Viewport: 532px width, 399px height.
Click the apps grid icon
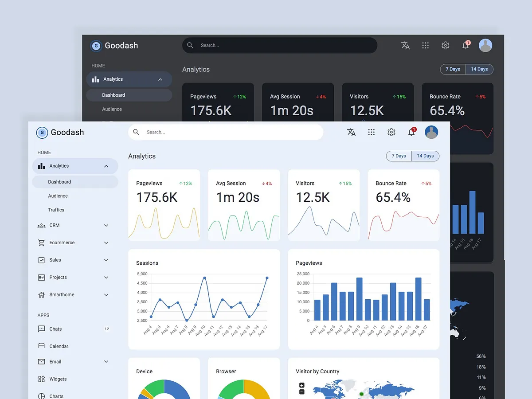pos(371,132)
